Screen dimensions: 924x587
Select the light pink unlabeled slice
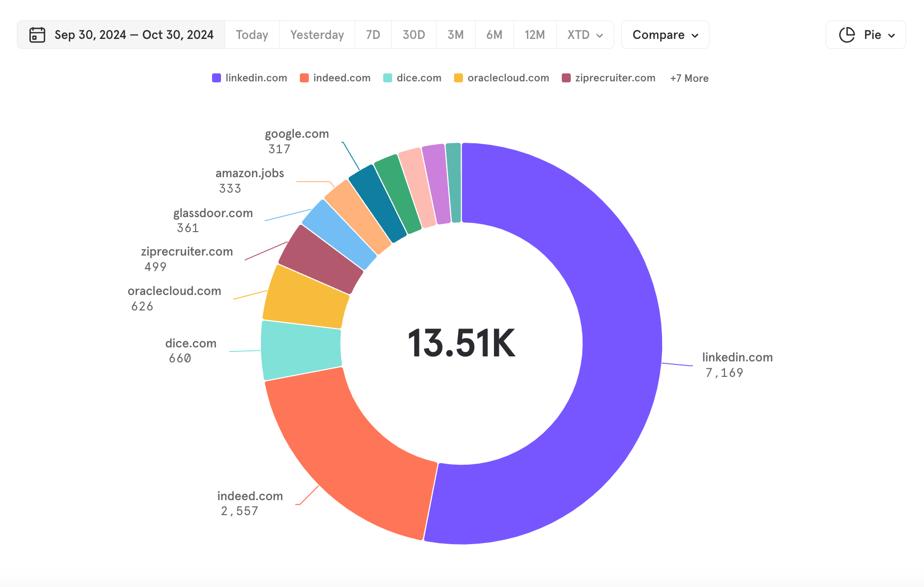coord(417,188)
